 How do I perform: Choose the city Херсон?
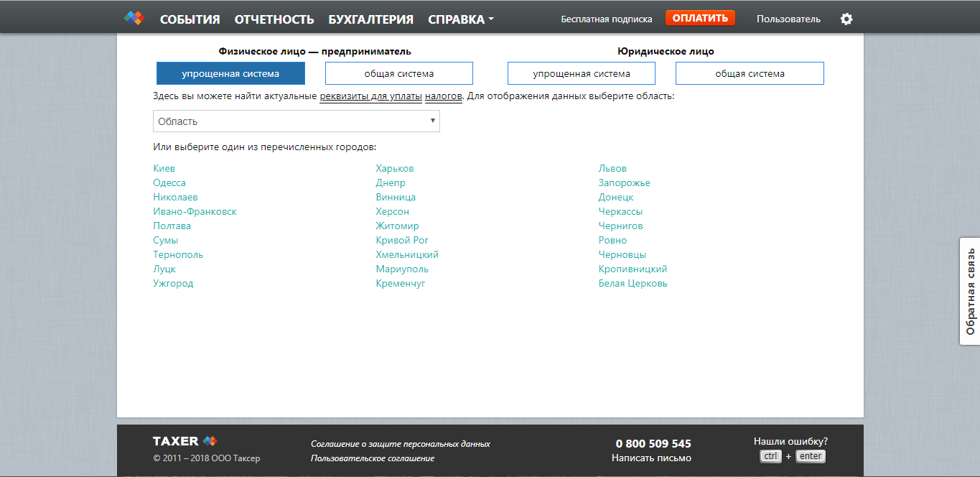(x=392, y=211)
